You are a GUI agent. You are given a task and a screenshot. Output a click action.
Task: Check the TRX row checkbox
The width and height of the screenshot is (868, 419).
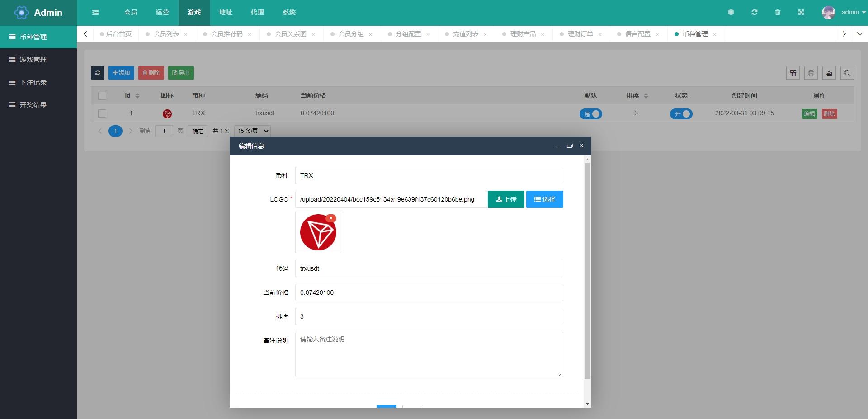(102, 113)
